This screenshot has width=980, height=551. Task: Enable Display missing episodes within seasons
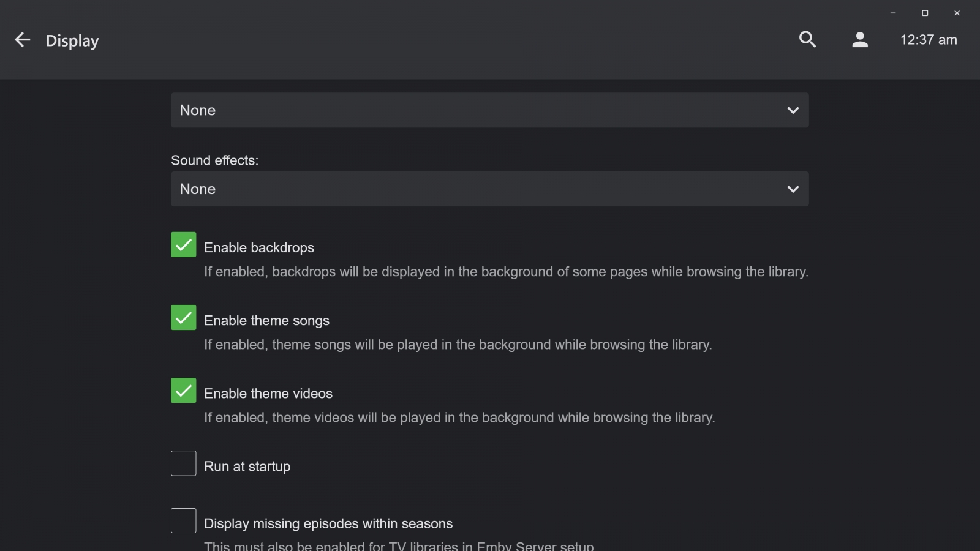[x=184, y=521]
